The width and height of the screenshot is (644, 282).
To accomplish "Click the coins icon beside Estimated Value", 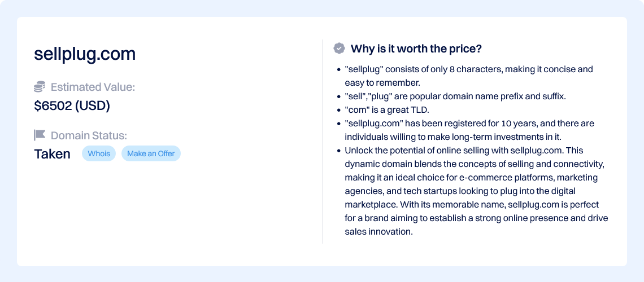I will pos(40,87).
